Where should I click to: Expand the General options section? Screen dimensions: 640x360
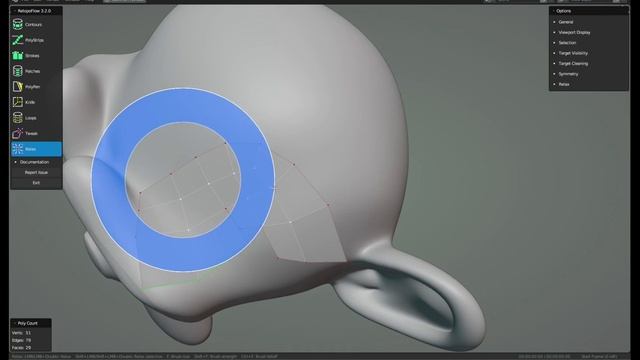coord(566,22)
